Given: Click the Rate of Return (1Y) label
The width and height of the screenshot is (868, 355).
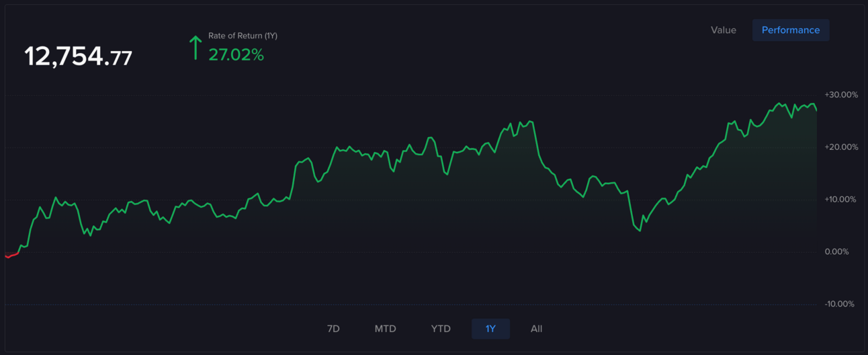Looking at the screenshot, I should point(243,36).
